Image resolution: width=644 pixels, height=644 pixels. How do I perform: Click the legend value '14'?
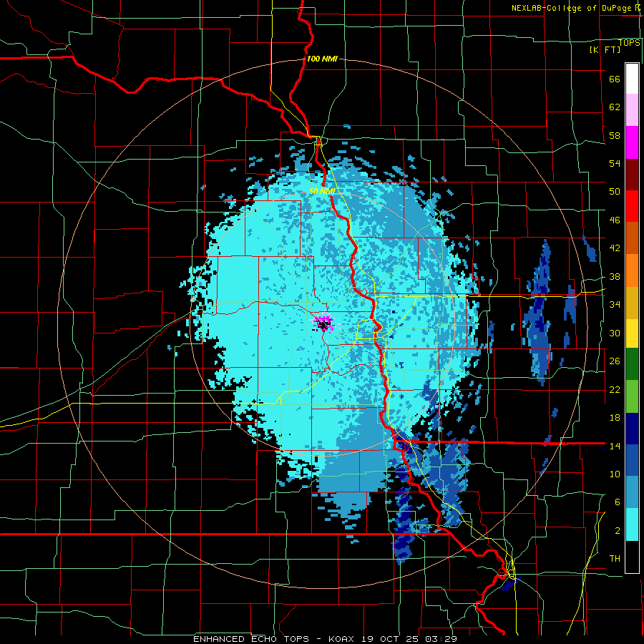(615, 446)
